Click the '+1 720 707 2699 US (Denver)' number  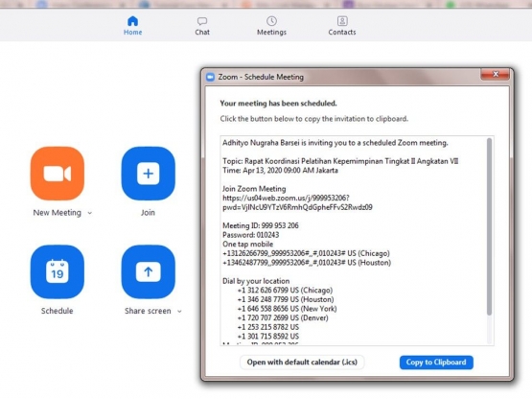tap(283, 318)
